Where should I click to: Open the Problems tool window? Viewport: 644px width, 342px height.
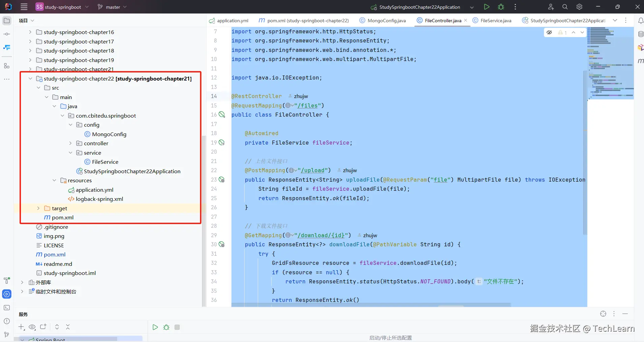point(7,321)
